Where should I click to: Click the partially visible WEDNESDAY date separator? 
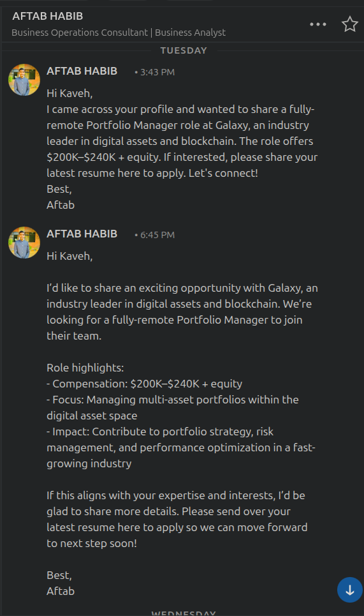pos(184,613)
